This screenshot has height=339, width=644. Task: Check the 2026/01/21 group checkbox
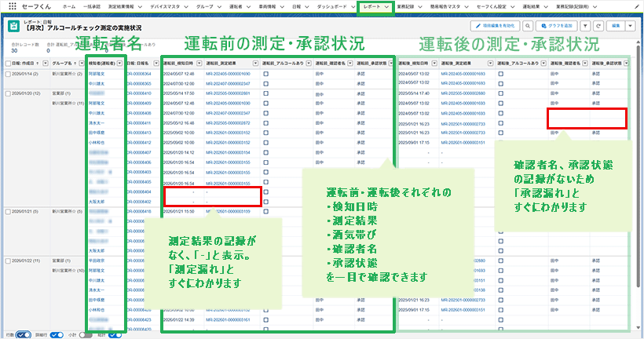8,211
